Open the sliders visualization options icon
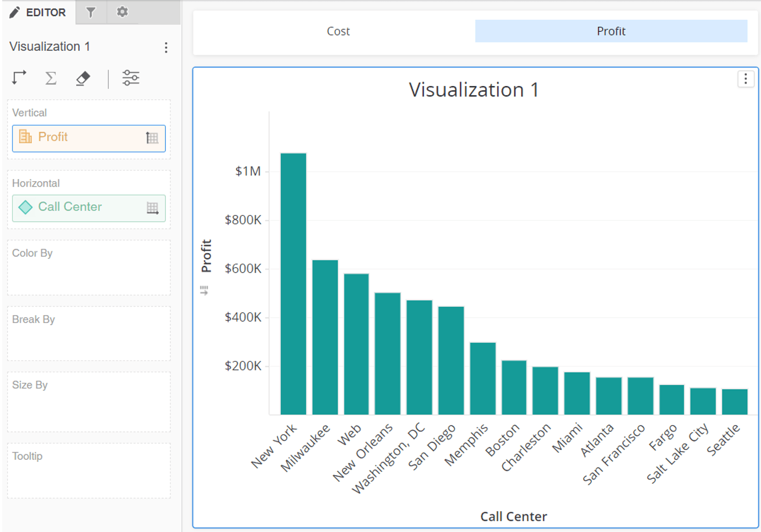The image size is (761, 532). point(131,78)
